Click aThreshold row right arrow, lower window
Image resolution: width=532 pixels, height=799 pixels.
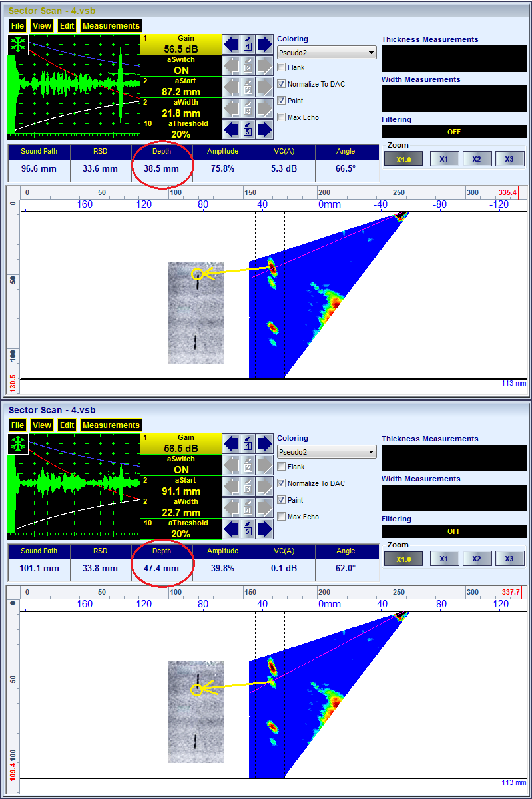[x=265, y=529]
